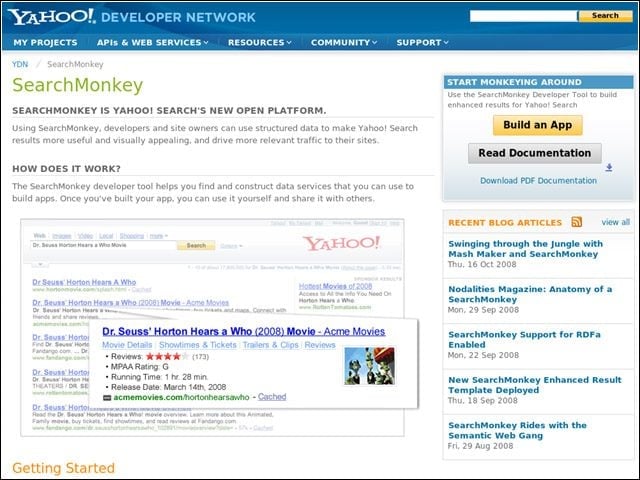This screenshot has height=480, width=640.
Task: Expand the Support dropdown menu
Action: coord(422,42)
